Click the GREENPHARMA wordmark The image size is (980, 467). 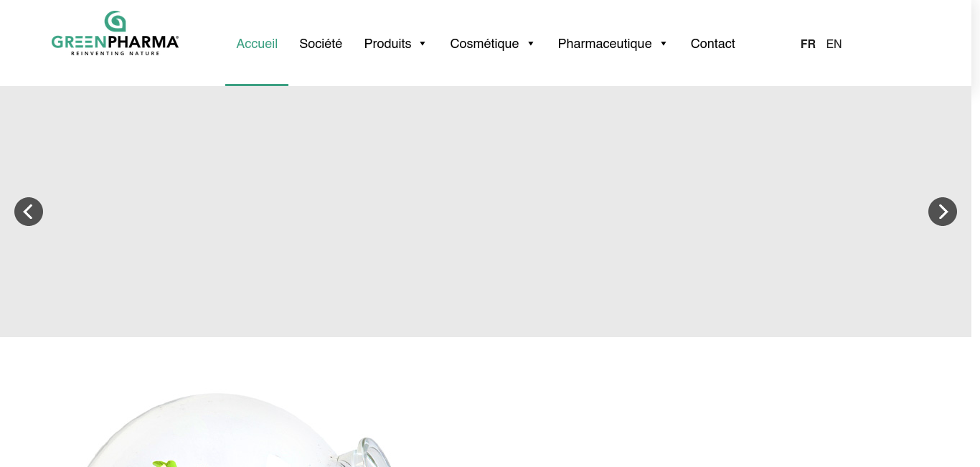pyautogui.click(x=115, y=42)
